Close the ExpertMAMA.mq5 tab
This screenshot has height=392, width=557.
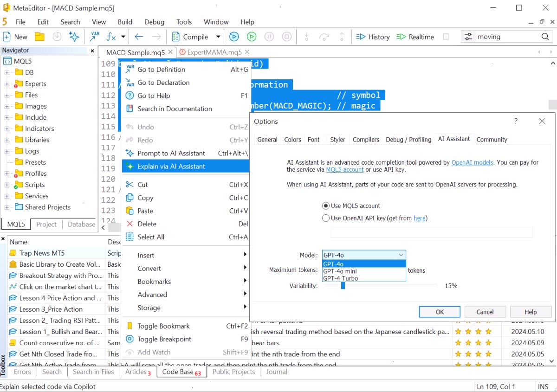246,52
